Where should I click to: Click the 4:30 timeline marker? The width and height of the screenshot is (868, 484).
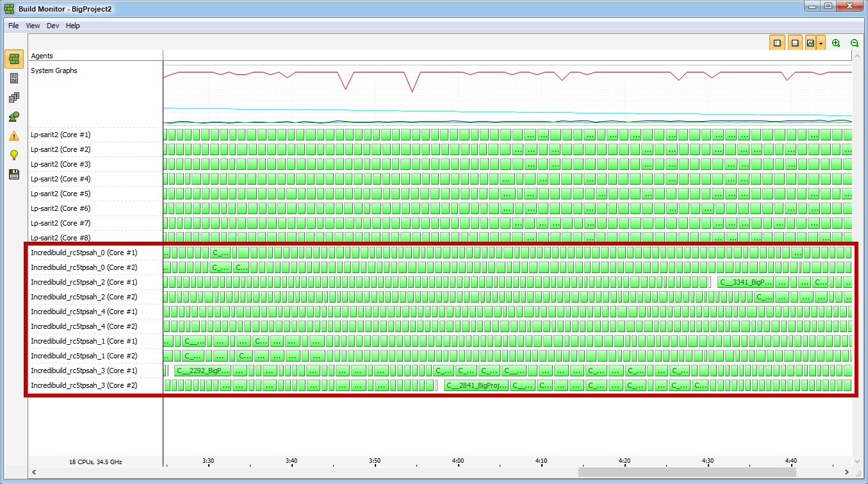[708, 460]
